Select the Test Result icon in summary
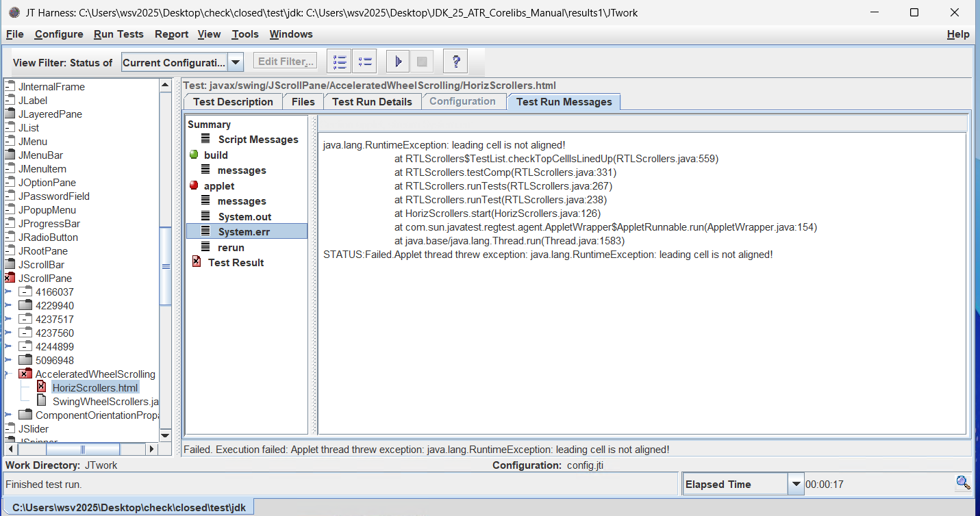The height and width of the screenshot is (516, 980). click(x=197, y=262)
